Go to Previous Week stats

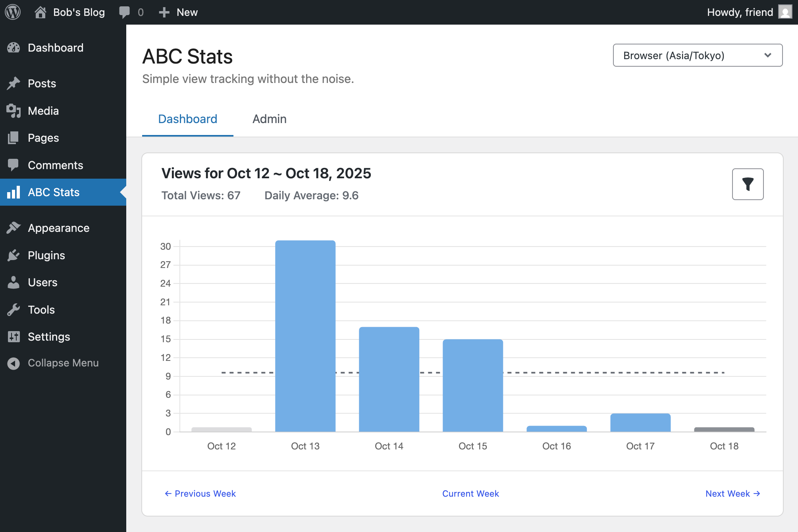[x=200, y=493]
